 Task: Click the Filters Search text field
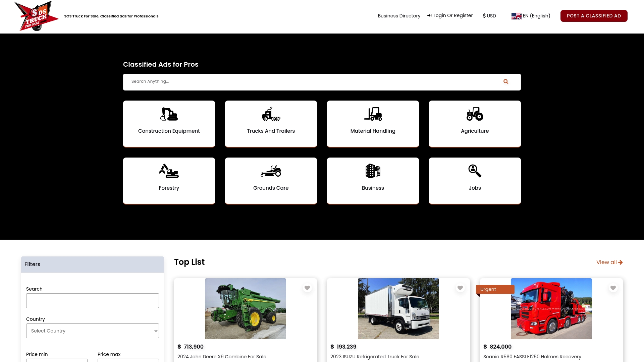pos(93,301)
